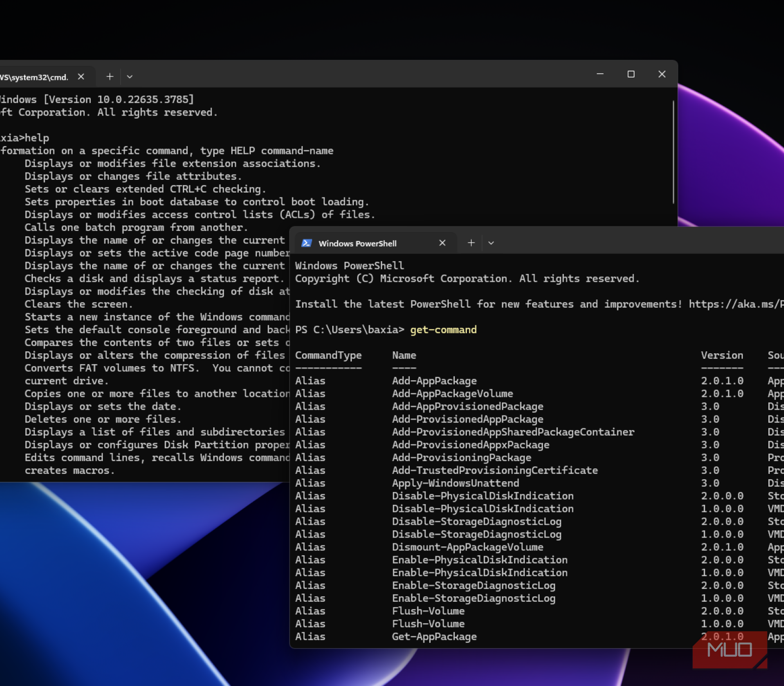Click the Get-AppPackage entry in the output
The height and width of the screenshot is (686, 784).
coord(434,637)
